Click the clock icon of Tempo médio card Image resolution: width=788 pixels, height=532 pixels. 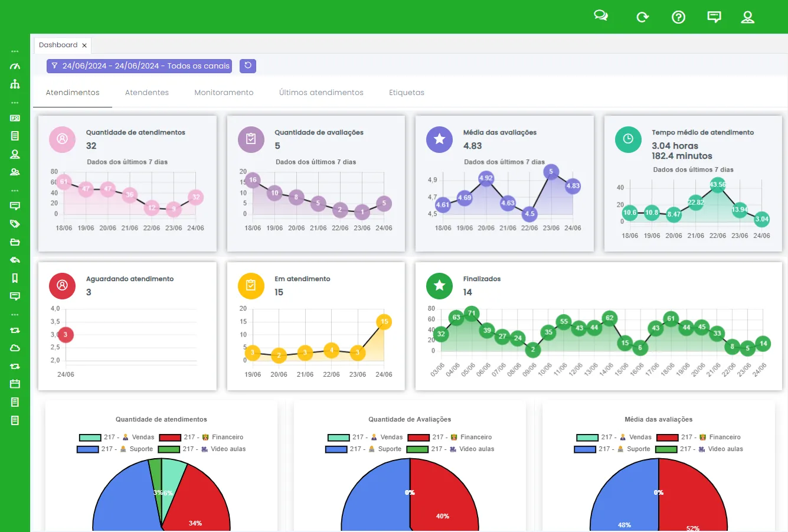(628, 139)
